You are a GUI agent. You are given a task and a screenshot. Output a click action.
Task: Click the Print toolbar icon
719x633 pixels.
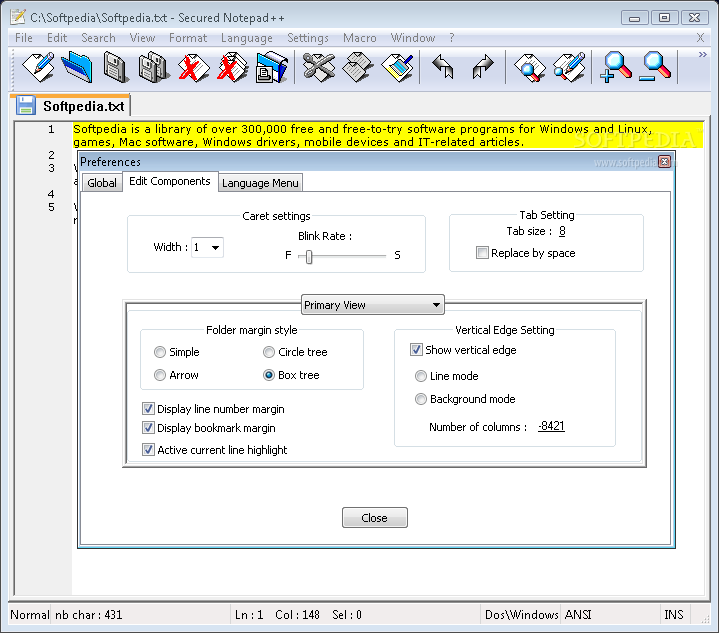272,67
